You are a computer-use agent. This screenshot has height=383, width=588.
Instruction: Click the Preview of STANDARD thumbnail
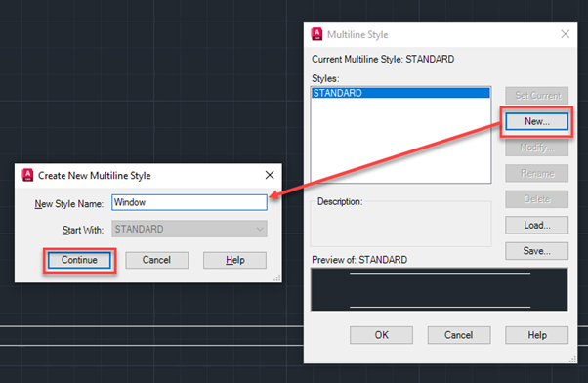point(440,289)
